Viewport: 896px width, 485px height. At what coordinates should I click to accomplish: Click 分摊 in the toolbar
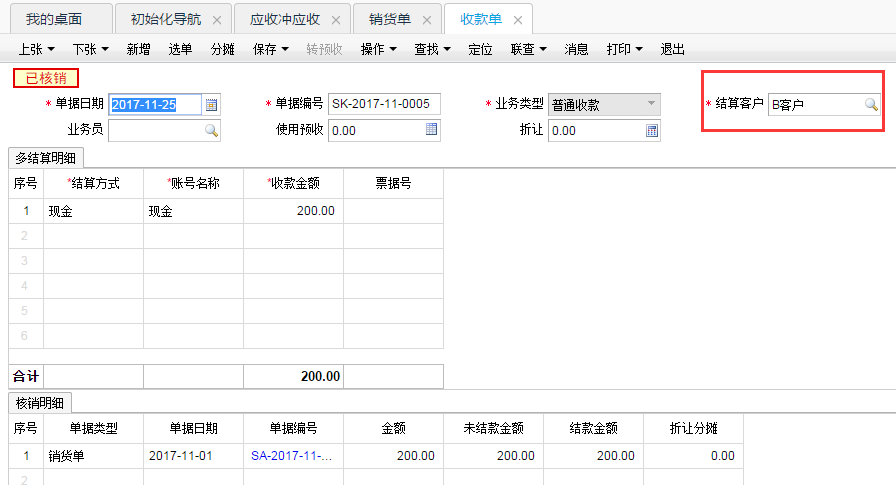tap(222, 49)
